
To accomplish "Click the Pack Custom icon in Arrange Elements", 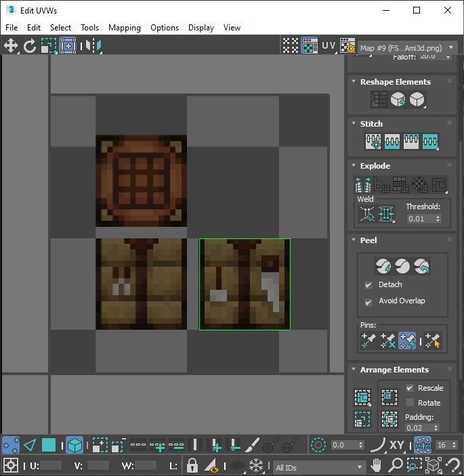I will click(x=362, y=397).
